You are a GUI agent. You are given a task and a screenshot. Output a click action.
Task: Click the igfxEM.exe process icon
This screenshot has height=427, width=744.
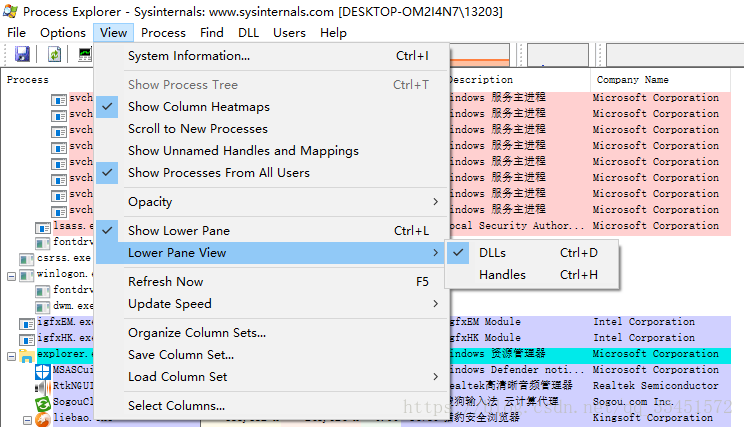[27, 324]
